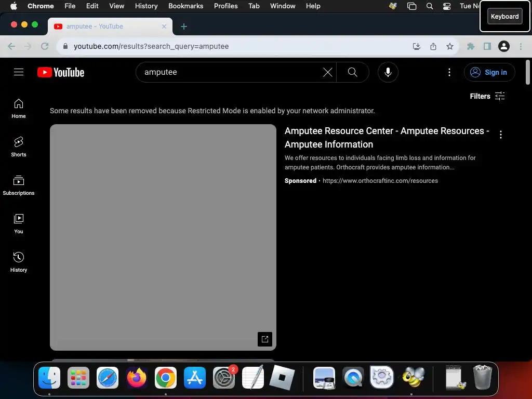Viewport: 532px width, 399px height.
Task: Open the History menu in menu bar
Action: click(146, 6)
